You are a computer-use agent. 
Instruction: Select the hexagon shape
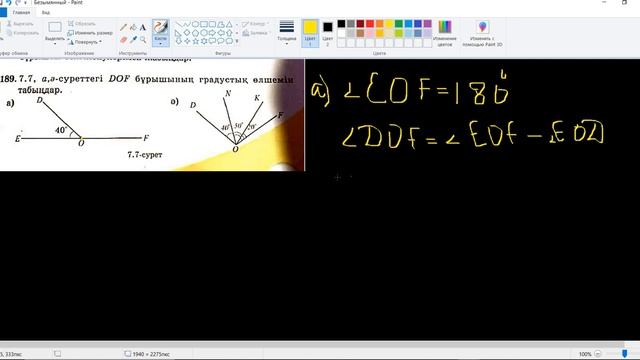[204, 33]
